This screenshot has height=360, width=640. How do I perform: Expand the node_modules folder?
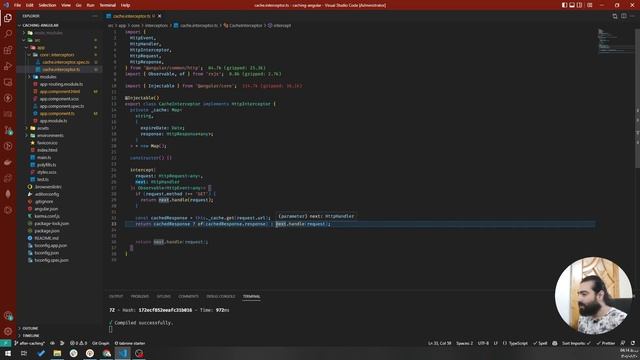tap(48, 33)
